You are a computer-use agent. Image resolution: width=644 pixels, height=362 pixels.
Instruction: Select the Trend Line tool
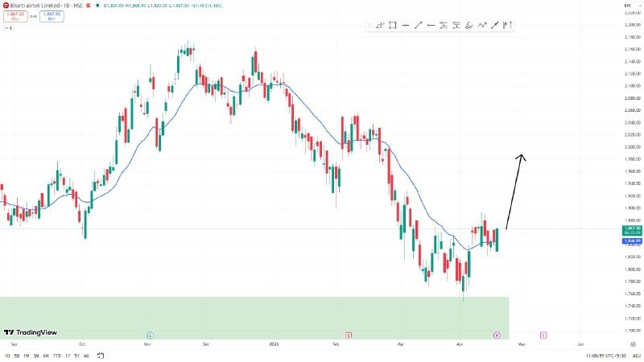pyautogui.click(x=418, y=26)
